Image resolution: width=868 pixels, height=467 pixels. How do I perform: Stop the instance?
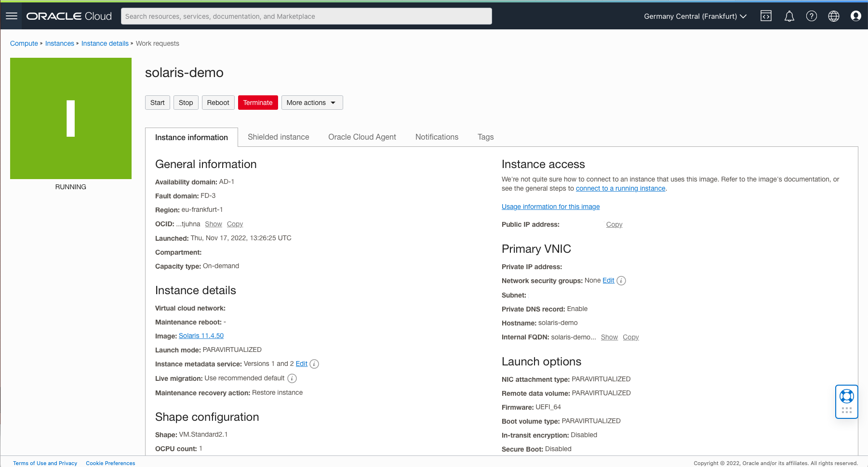[x=186, y=103]
